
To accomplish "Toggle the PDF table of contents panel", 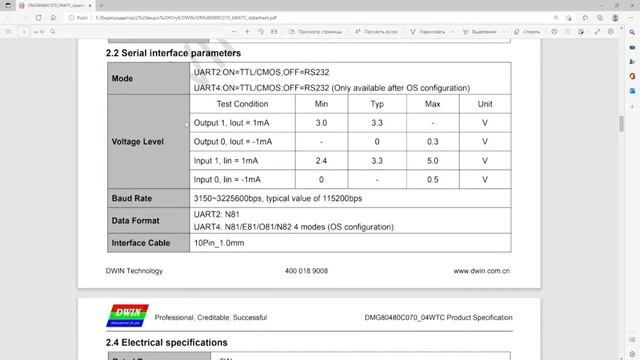I will click(x=8, y=31).
